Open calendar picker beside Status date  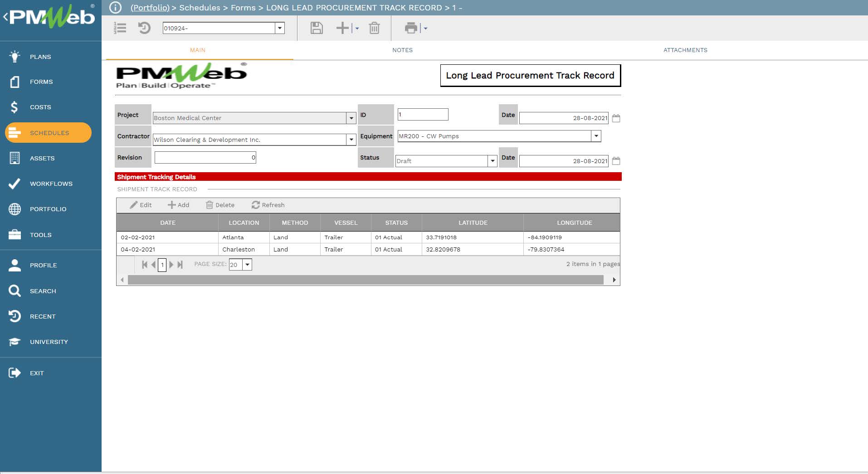coord(616,161)
